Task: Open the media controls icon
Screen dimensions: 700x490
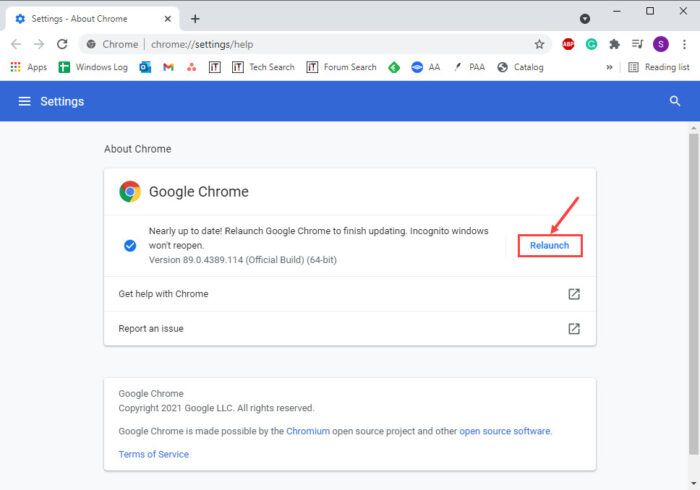Action: tap(638, 44)
